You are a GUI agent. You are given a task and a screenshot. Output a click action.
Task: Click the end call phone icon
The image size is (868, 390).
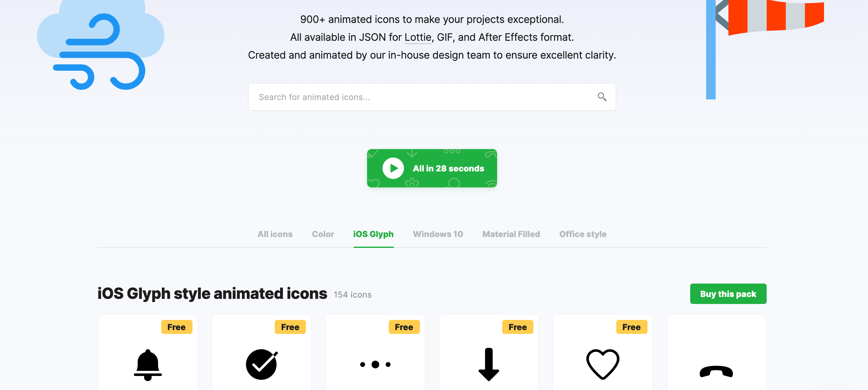(x=716, y=371)
